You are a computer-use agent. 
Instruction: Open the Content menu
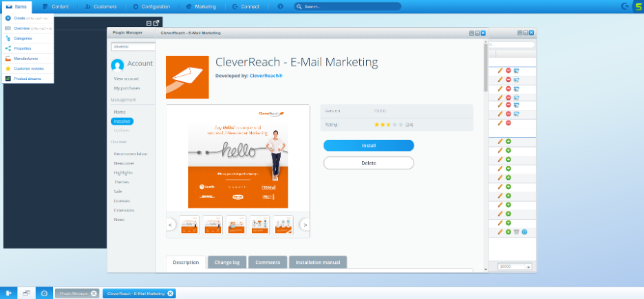tap(55, 7)
